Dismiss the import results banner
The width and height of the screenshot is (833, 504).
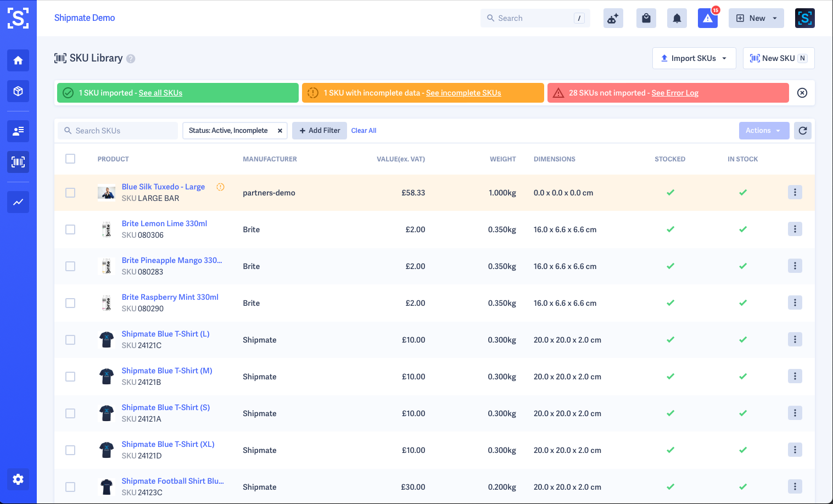click(802, 93)
